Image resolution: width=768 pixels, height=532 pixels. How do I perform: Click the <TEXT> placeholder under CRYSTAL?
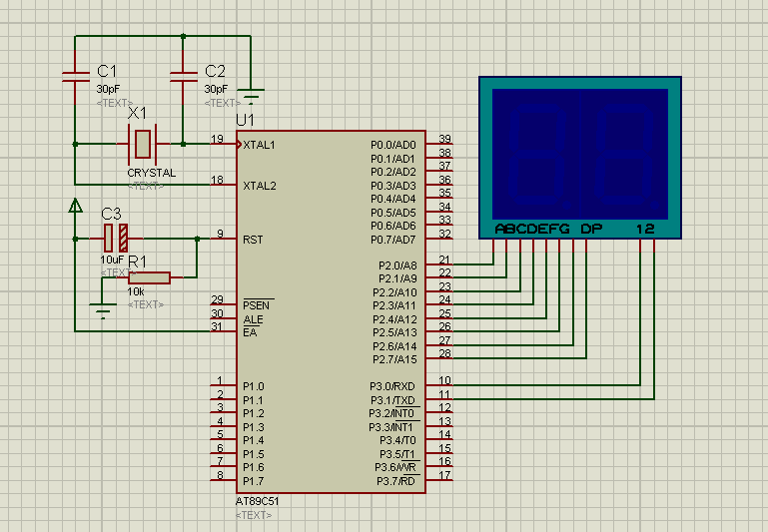(x=146, y=186)
